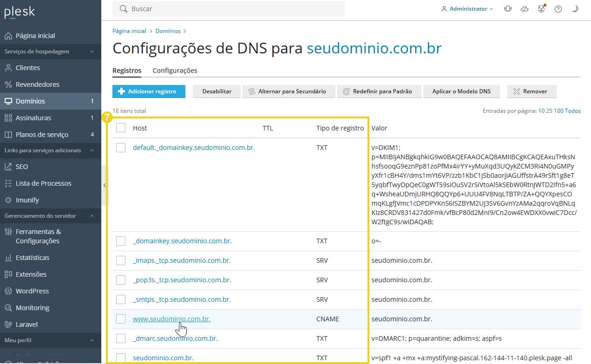This screenshot has width=591, height=364.
Task: Switch to the Configurações tab
Action: tap(175, 71)
